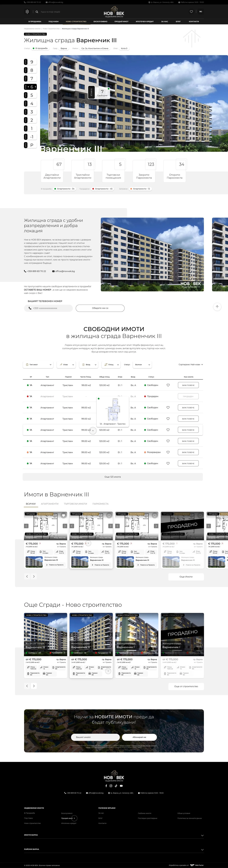Open ИПОТЕЧЕН КРЕДИТ in main navigation
This screenshot has height=868, width=228.
click(145, 22)
